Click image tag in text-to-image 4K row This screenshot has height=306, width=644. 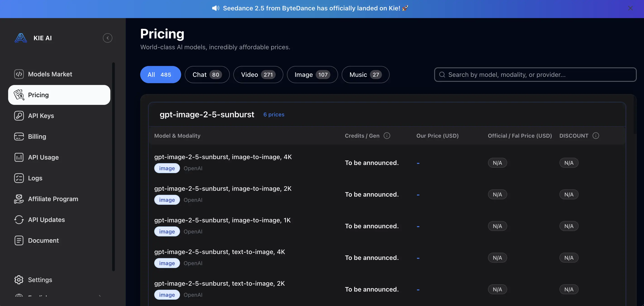(167, 263)
